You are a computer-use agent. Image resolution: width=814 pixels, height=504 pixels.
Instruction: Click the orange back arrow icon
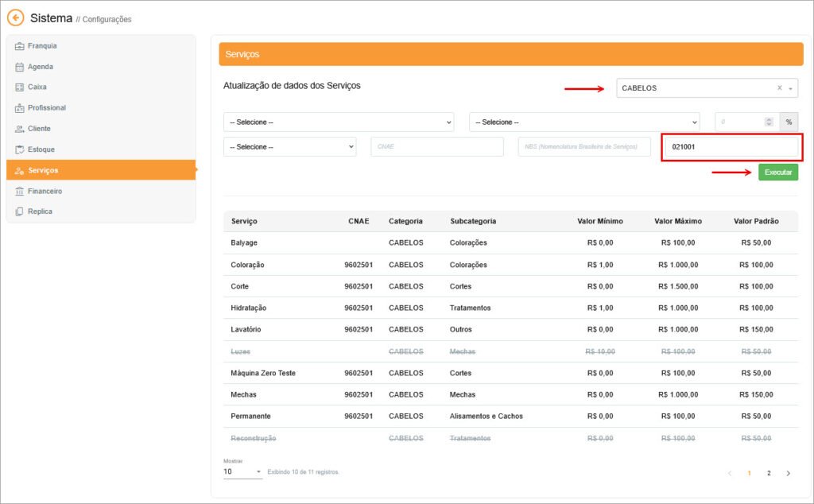(x=15, y=17)
